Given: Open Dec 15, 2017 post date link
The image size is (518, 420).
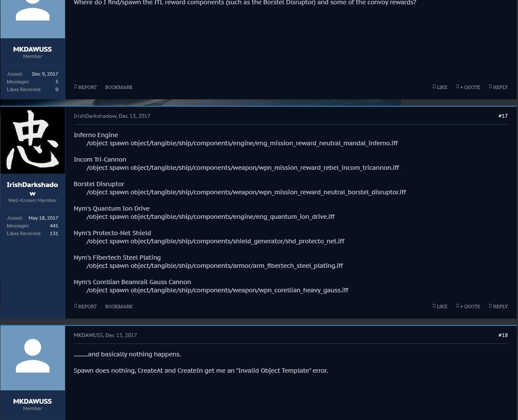Looking at the screenshot, I should click(x=121, y=335).
